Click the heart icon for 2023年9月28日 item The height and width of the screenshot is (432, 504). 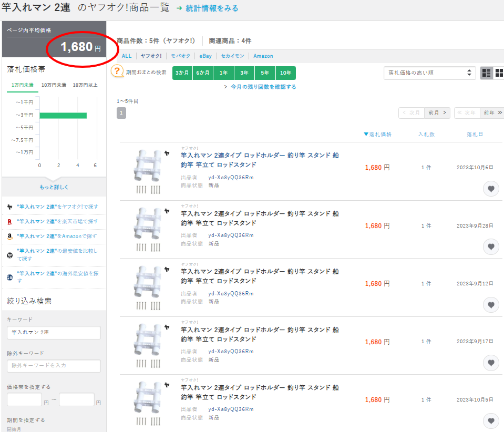491,246
